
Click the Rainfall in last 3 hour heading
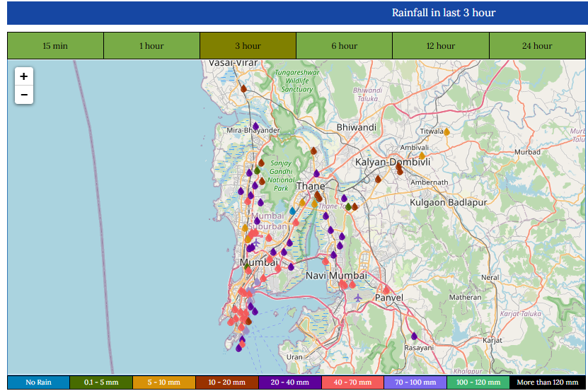tap(444, 13)
